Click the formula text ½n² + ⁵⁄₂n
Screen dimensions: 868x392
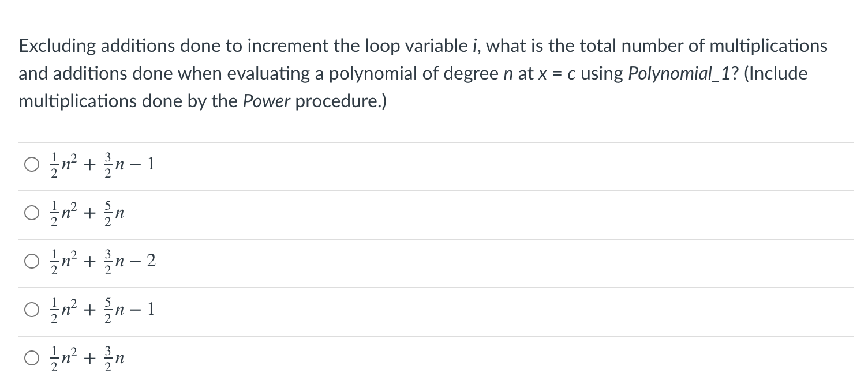[x=87, y=213]
